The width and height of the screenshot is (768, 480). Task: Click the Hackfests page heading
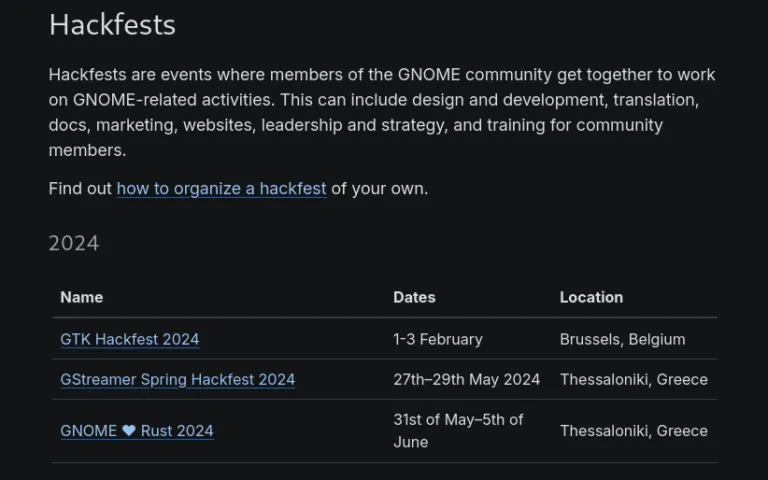(x=112, y=25)
